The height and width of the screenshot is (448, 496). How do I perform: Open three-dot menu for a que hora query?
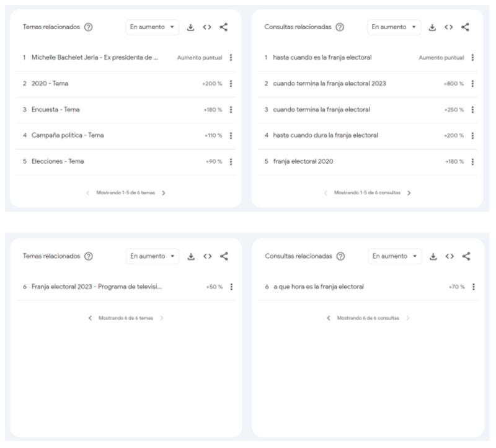tap(473, 287)
